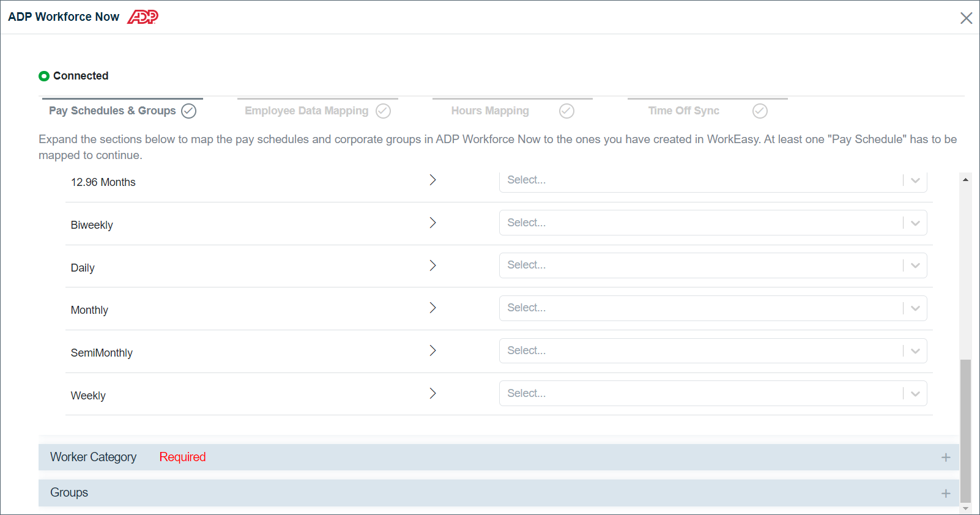This screenshot has width=980, height=515.
Task: Click the 12.96 Months schedule label
Action: (103, 182)
